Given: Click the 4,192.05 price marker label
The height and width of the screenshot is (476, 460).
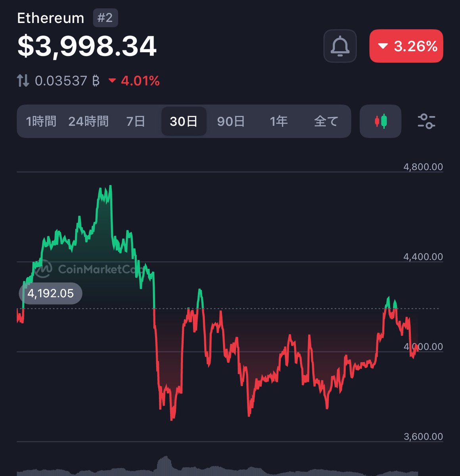Looking at the screenshot, I should coord(50,294).
